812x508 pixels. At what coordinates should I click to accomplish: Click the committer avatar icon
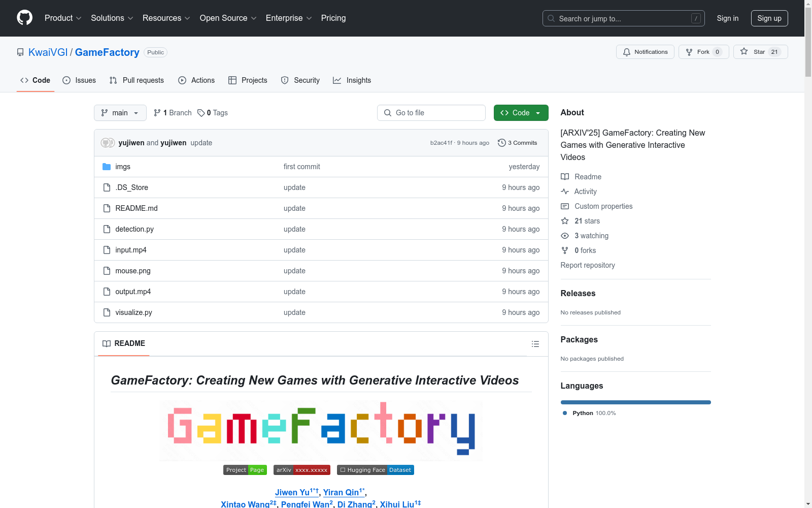108,143
